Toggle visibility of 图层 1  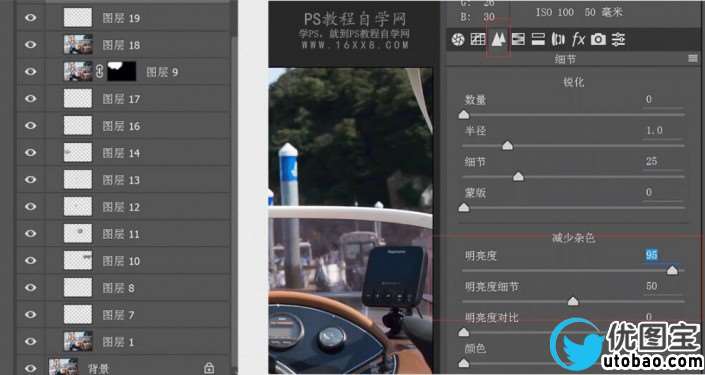(x=30, y=341)
